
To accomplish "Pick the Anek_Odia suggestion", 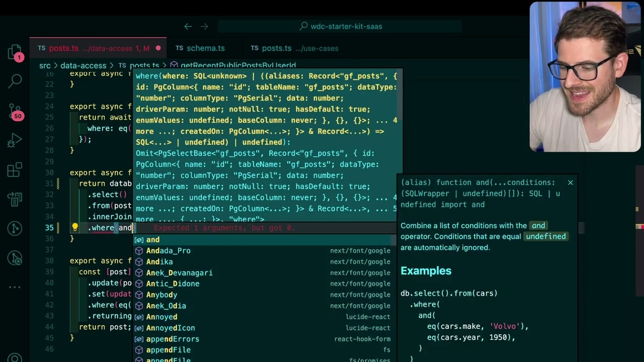I will click(x=265, y=306).
